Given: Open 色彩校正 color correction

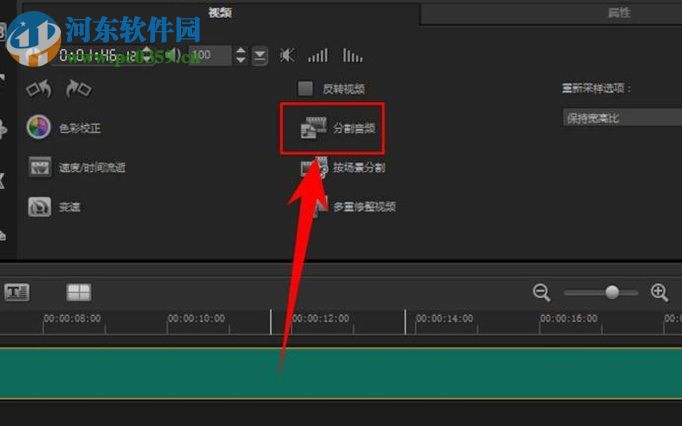Looking at the screenshot, I should tap(64, 127).
